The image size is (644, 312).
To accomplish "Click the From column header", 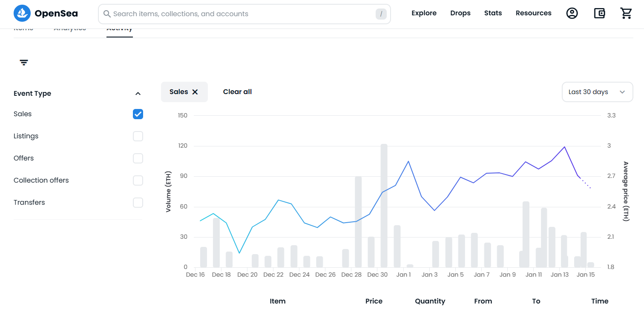I will coord(483,301).
